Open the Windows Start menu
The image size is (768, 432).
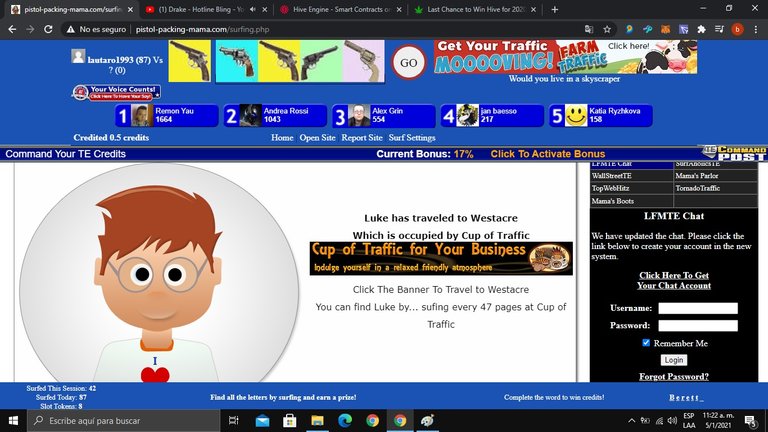pyautogui.click(x=13, y=421)
